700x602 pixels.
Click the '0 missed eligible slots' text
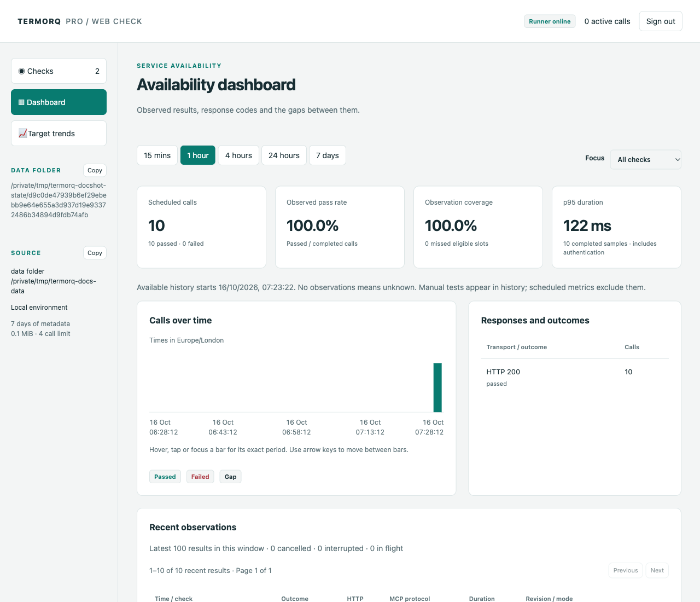click(x=457, y=244)
